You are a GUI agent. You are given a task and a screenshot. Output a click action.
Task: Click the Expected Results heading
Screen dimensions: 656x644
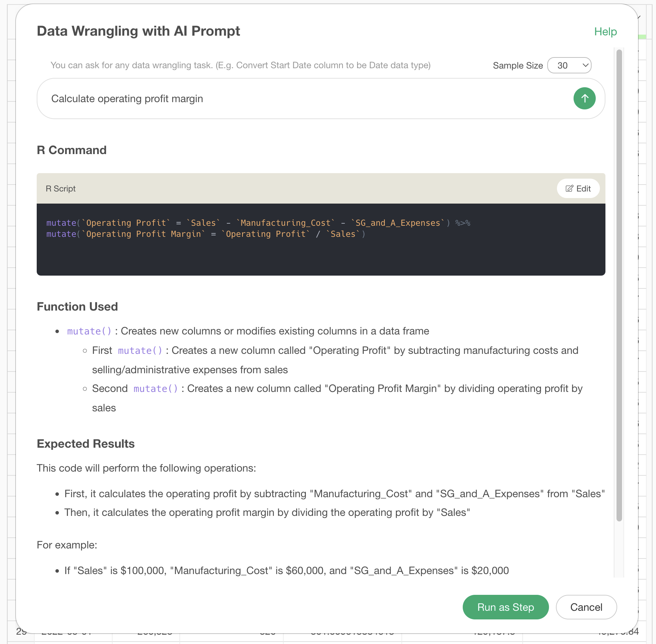click(86, 444)
